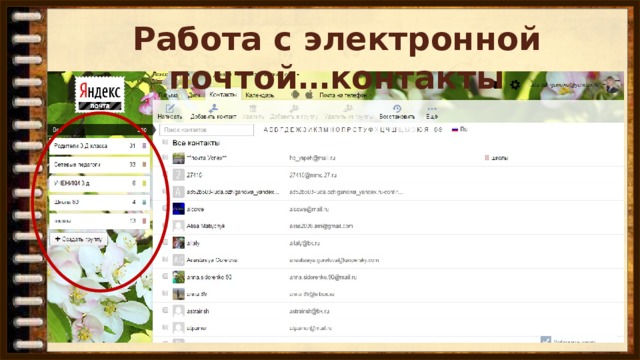640x360 pixels.
Task: Click avatar of contact astrairsh
Action: pos(178,311)
